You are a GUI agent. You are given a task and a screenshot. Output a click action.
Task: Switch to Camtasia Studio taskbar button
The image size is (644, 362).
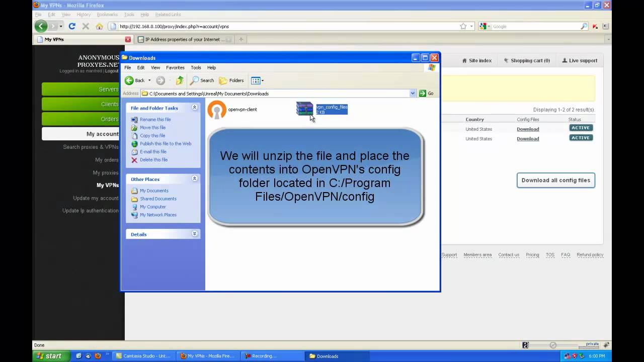click(144, 356)
